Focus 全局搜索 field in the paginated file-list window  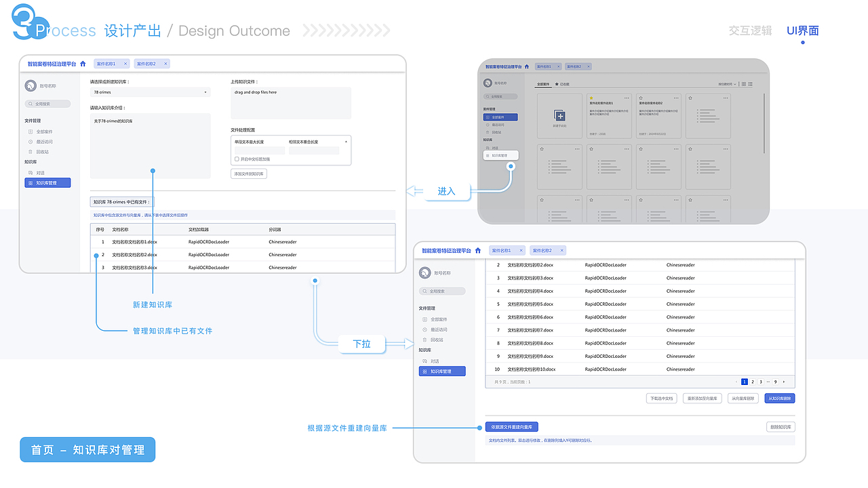[442, 291]
